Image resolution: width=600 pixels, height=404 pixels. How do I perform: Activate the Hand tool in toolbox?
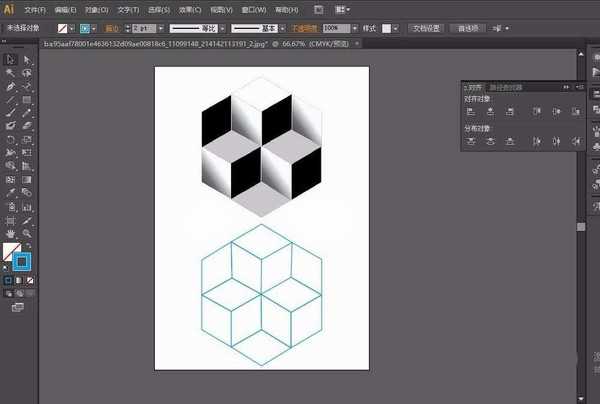click(10, 233)
